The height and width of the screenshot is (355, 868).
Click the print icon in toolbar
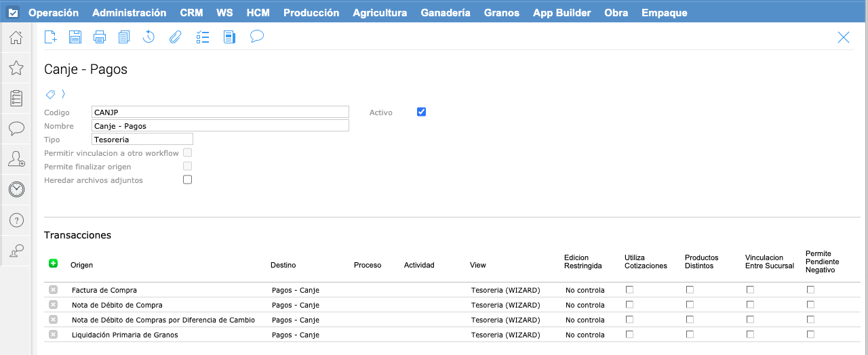coord(100,37)
